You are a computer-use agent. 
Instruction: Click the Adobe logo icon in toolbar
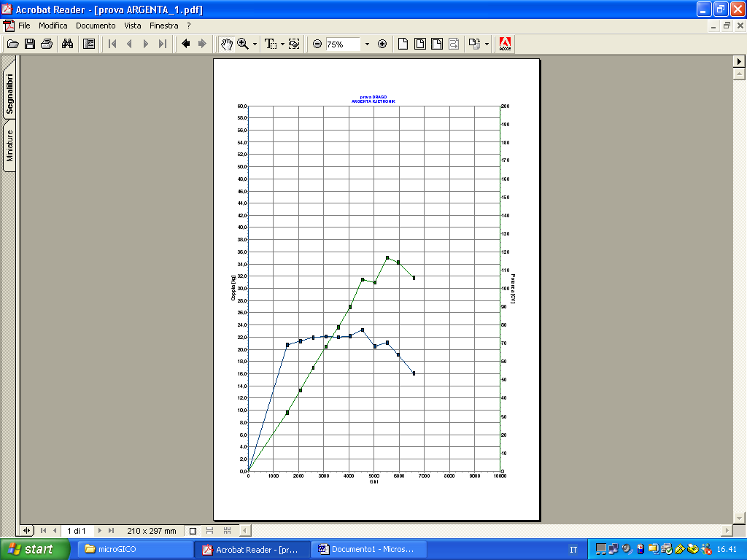coord(505,44)
